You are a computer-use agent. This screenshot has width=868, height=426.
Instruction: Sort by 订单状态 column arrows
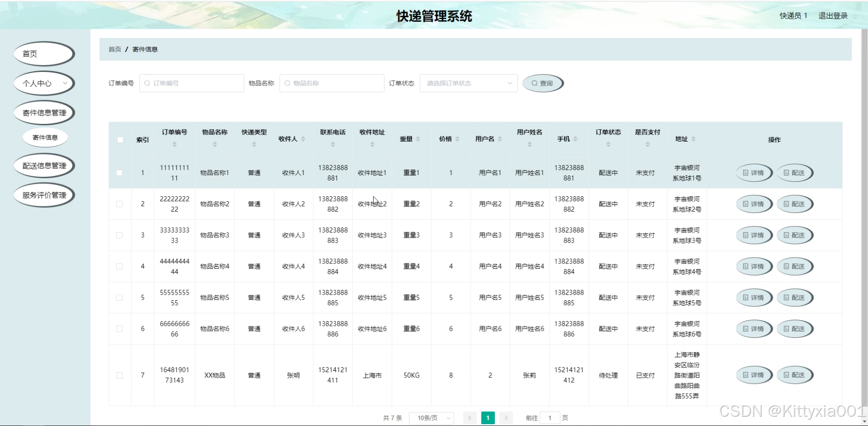(608, 144)
